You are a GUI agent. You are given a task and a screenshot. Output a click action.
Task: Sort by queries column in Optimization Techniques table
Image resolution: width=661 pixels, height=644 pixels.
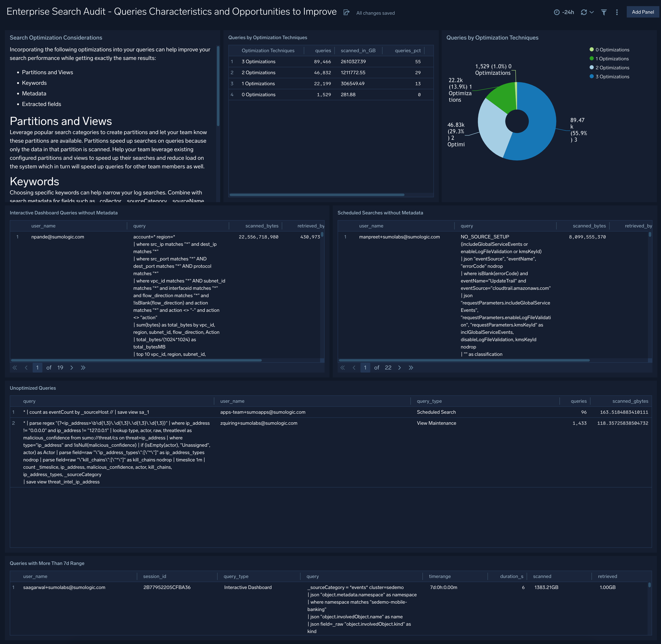(x=323, y=51)
